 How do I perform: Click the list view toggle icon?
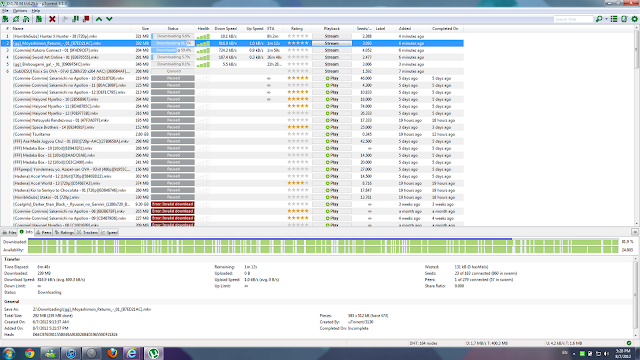pyautogui.click(x=614, y=19)
